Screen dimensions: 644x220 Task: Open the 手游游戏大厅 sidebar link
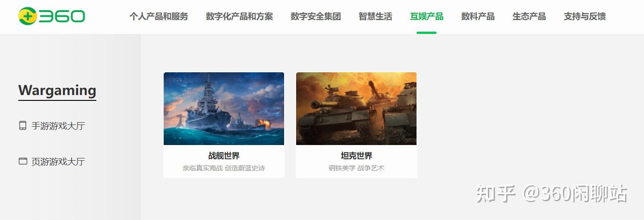click(58, 126)
